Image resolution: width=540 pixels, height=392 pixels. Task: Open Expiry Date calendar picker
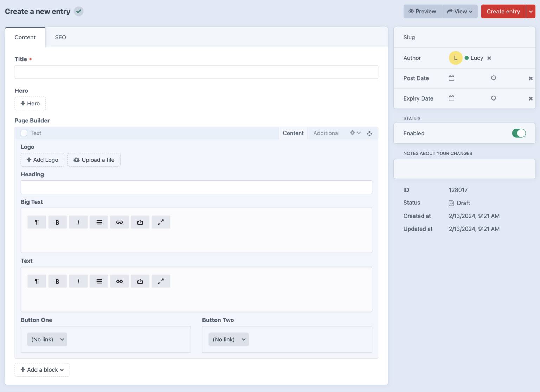click(451, 98)
